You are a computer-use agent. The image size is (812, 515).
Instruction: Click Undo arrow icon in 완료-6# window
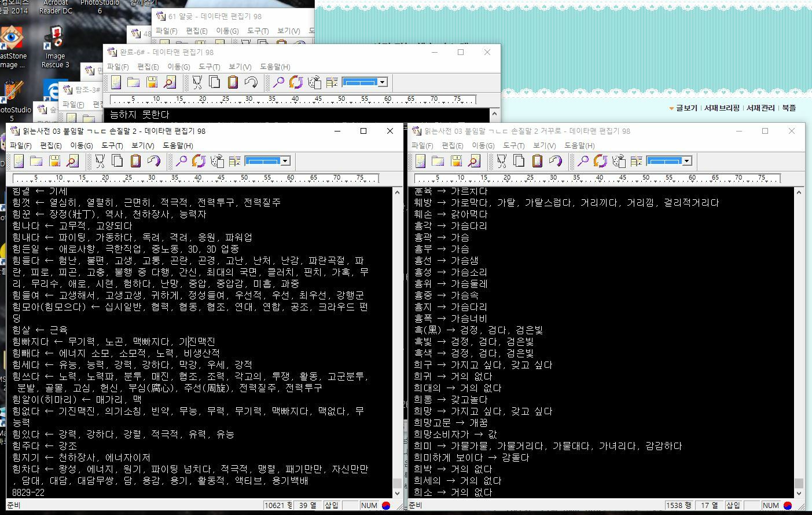tap(251, 82)
